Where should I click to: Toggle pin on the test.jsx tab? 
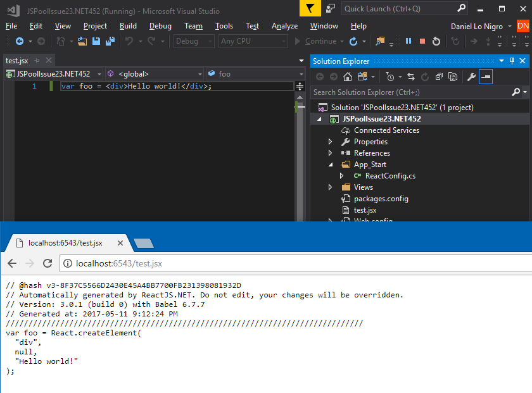click(x=37, y=61)
